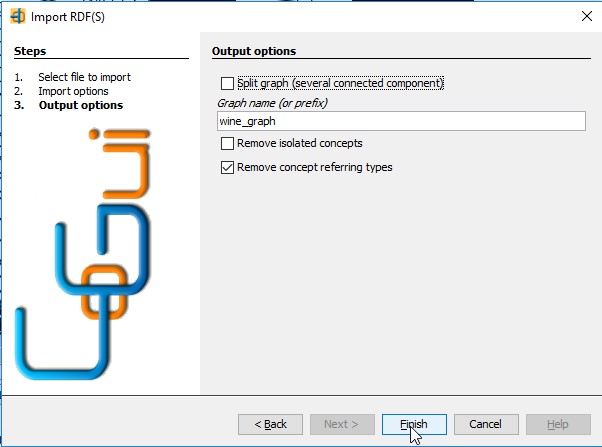602x447 pixels.
Task: Click the CoGui app icon in title bar
Action: point(17,17)
